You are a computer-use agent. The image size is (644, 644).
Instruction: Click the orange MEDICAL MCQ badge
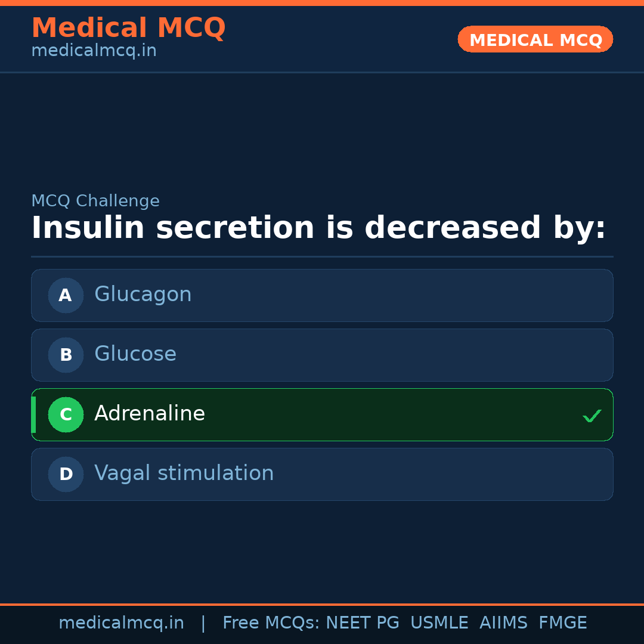(535, 39)
